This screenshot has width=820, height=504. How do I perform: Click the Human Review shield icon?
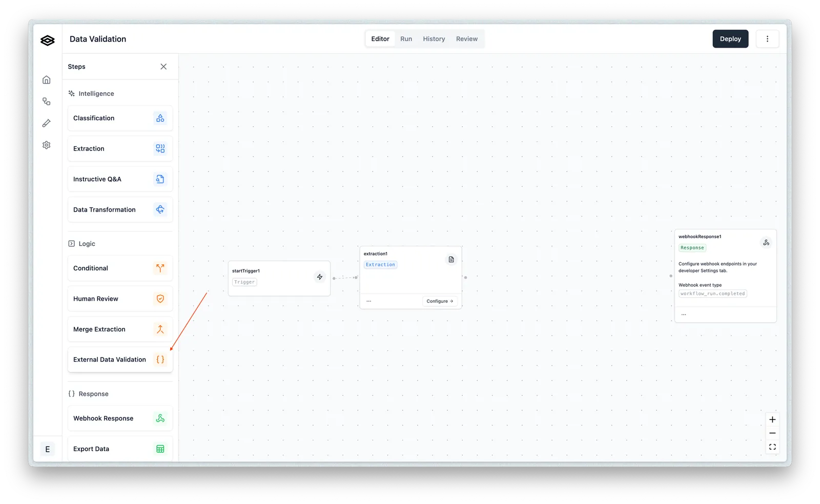pos(160,299)
